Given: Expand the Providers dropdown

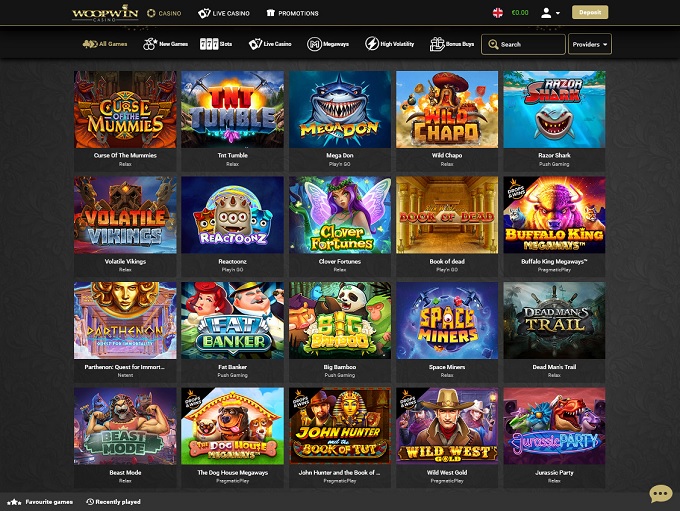Looking at the screenshot, I should point(590,44).
